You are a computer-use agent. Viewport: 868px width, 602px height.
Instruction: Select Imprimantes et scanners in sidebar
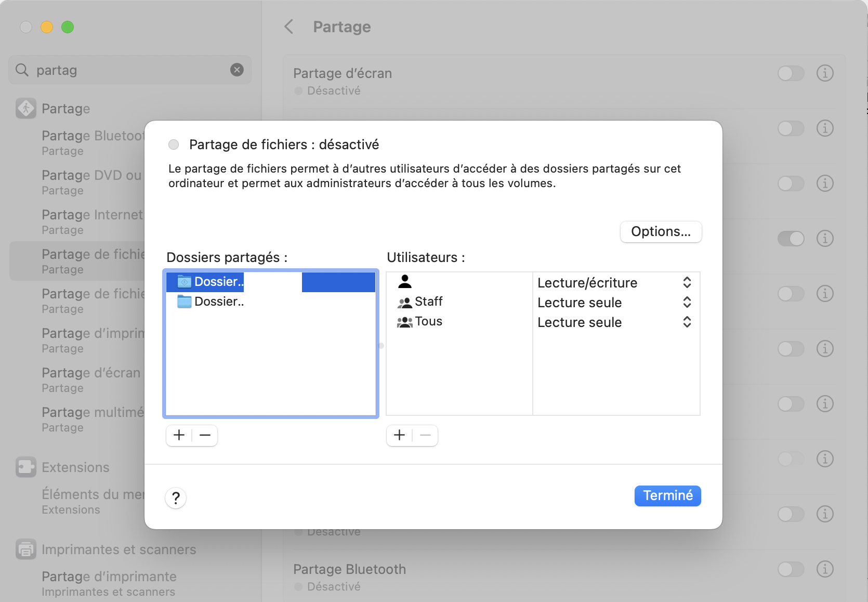point(119,549)
